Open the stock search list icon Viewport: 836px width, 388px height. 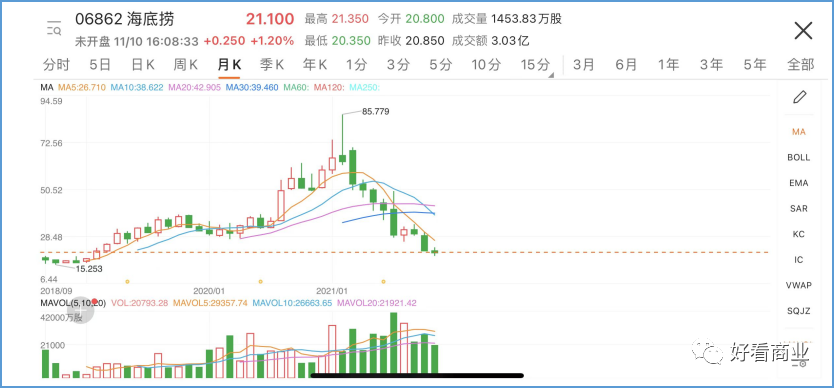[x=54, y=28]
